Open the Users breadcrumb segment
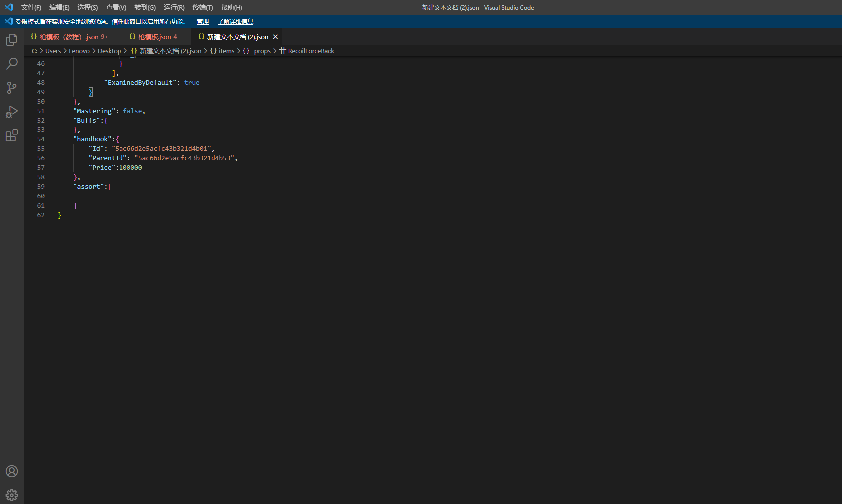This screenshot has width=842, height=504. coord(53,51)
